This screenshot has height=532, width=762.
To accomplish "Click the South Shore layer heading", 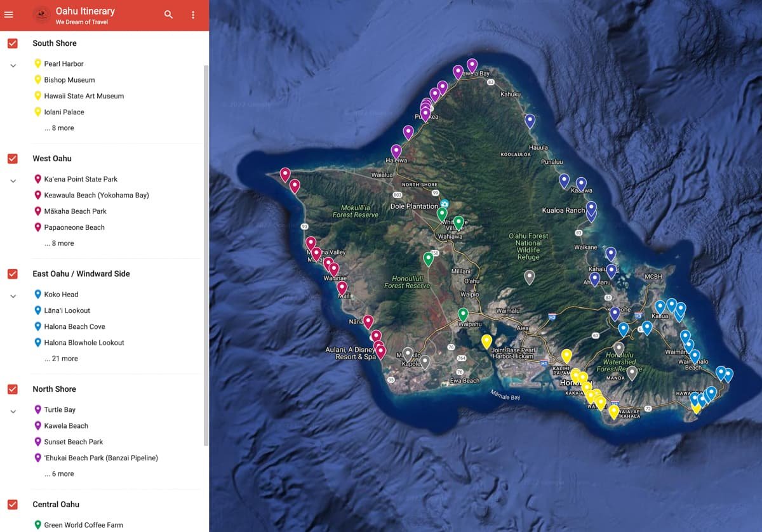I will pyautogui.click(x=55, y=43).
